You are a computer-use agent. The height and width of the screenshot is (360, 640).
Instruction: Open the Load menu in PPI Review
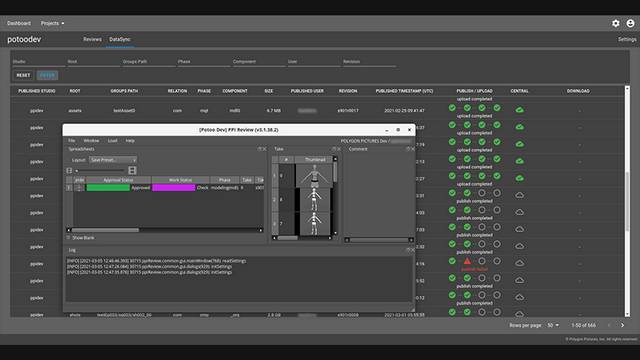[112, 140]
